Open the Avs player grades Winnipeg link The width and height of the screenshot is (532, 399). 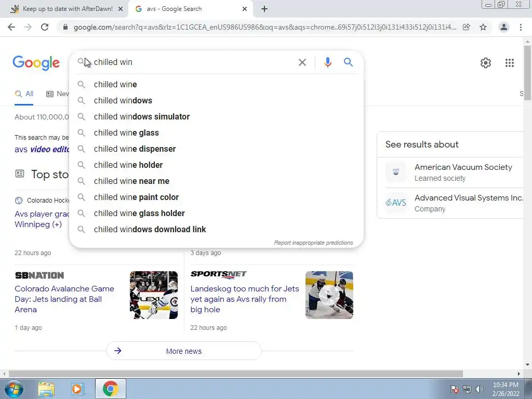[42, 219]
